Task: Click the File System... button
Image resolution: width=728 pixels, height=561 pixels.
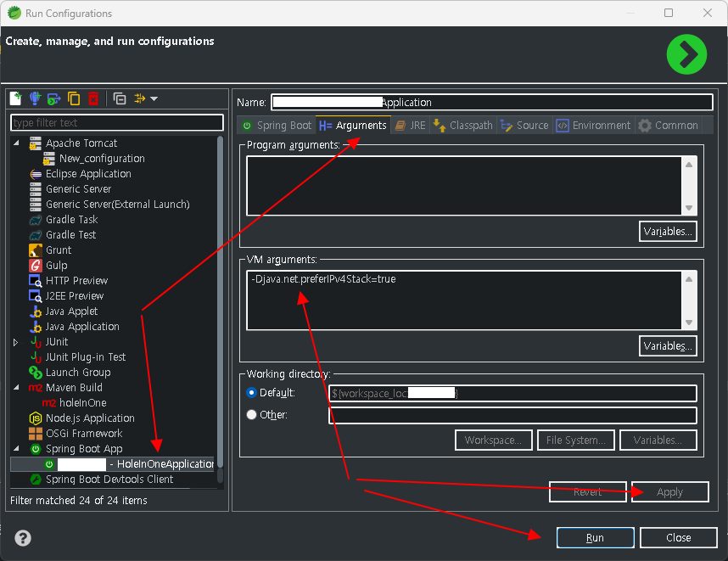Action: [x=576, y=440]
